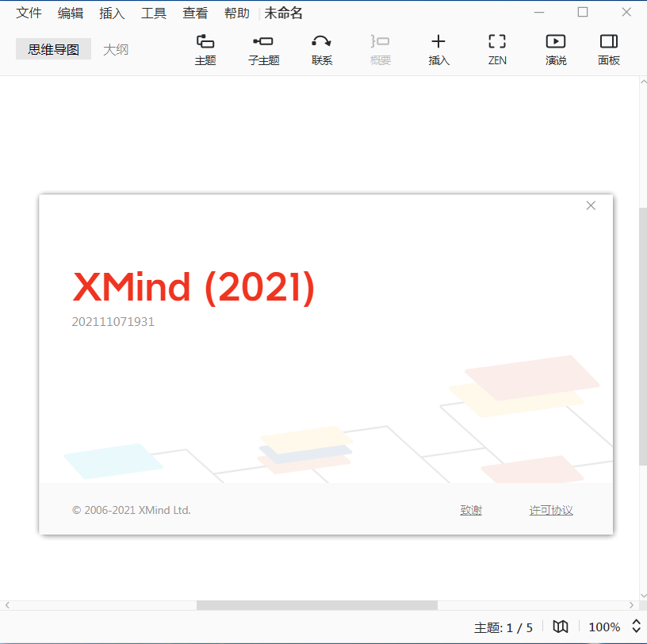The image size is (647, 644).
Task: Click the 100% zoom level value
Action: pos(604,627)
